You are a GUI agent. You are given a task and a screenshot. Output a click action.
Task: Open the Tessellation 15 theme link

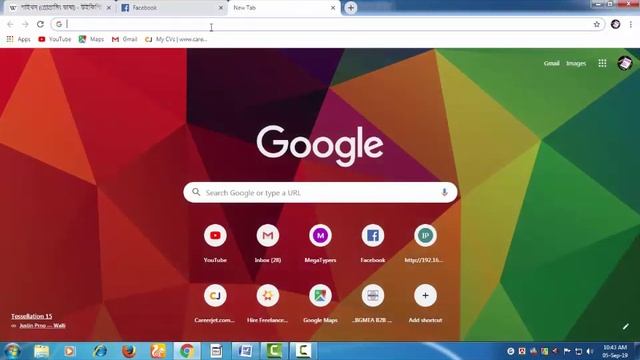click(x=31, y=316)
